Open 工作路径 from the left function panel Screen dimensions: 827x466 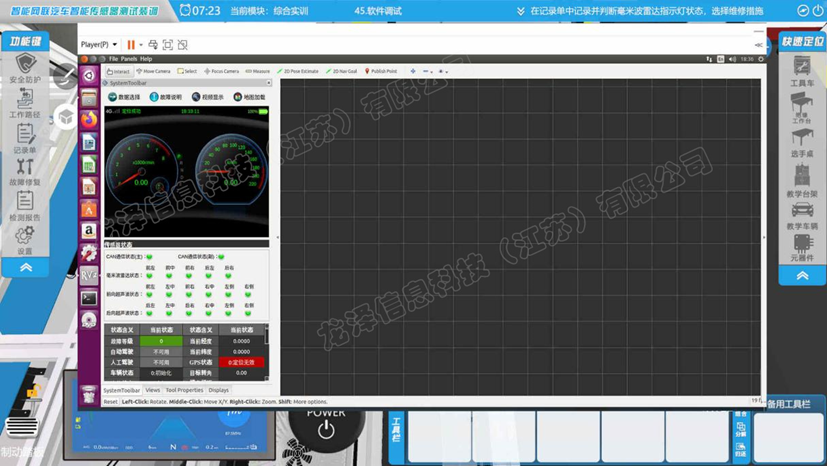25,103
